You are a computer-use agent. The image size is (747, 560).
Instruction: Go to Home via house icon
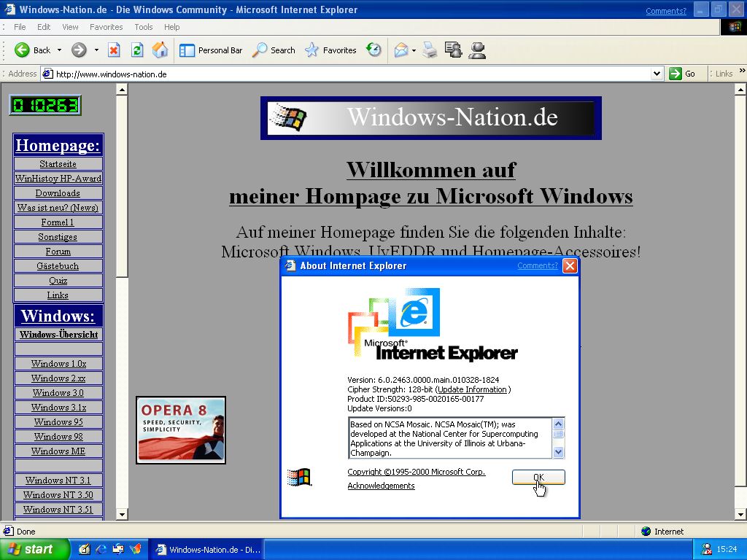click(x=160, y=50)
